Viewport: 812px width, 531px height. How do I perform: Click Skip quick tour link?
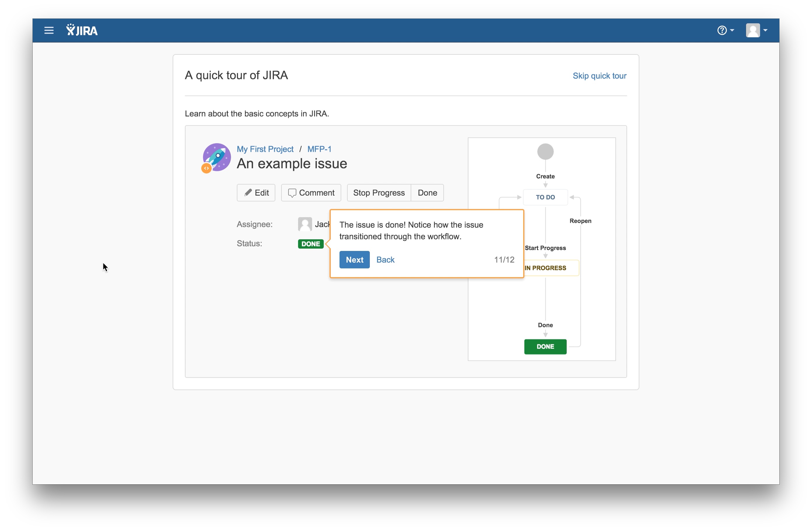pyautogui.click(x=599, y=76)
